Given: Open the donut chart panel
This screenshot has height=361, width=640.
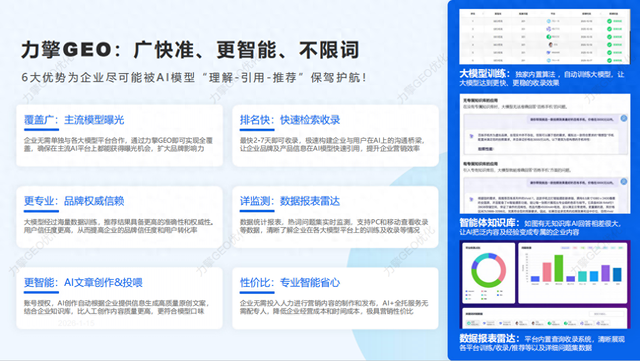Looking at the screenshot, I should click(489, 273).
